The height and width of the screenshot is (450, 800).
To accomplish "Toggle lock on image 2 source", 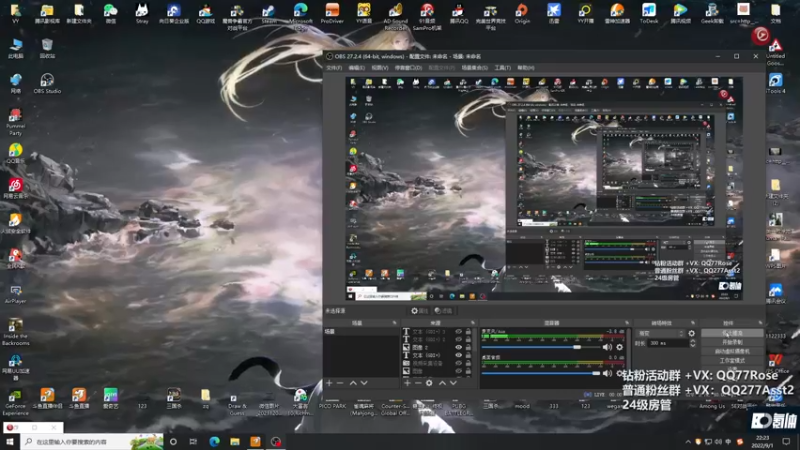I will click(x=468, y=347).
